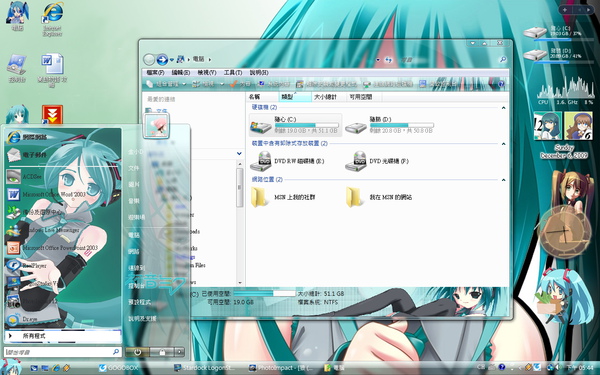This screenshot has height=375, width=600.
Task: Click the D: drive usage bar
Action: 401,125
